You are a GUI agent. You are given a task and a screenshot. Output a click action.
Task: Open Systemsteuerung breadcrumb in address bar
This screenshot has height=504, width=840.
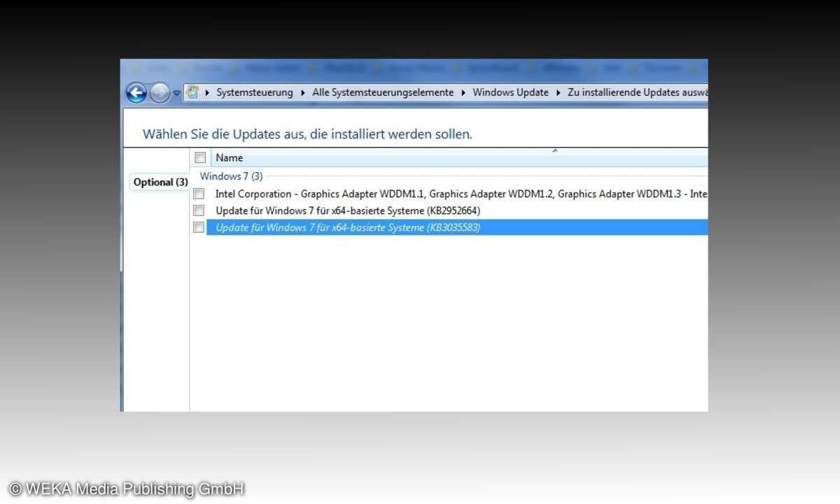255,92
